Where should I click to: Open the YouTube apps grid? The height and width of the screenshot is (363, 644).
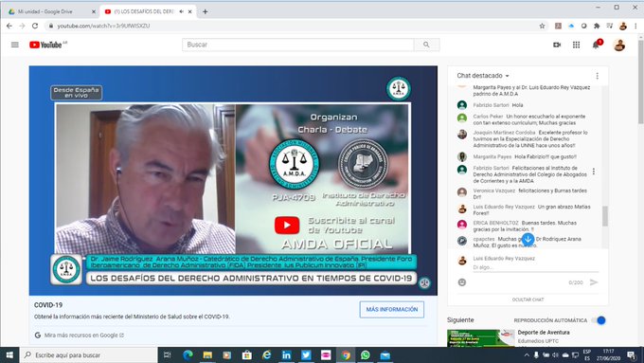(x=576, y=45)
